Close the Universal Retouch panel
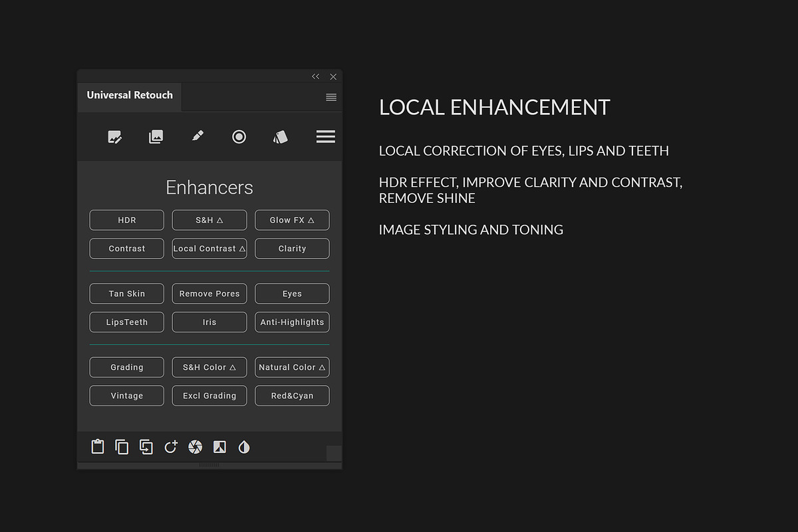 [x=333, y=76]
